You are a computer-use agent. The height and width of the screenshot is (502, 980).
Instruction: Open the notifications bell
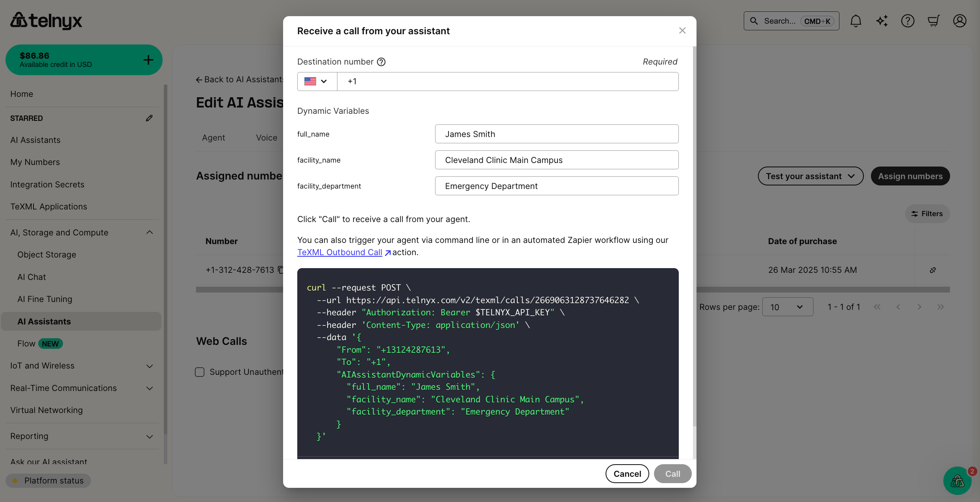[856, 21]
